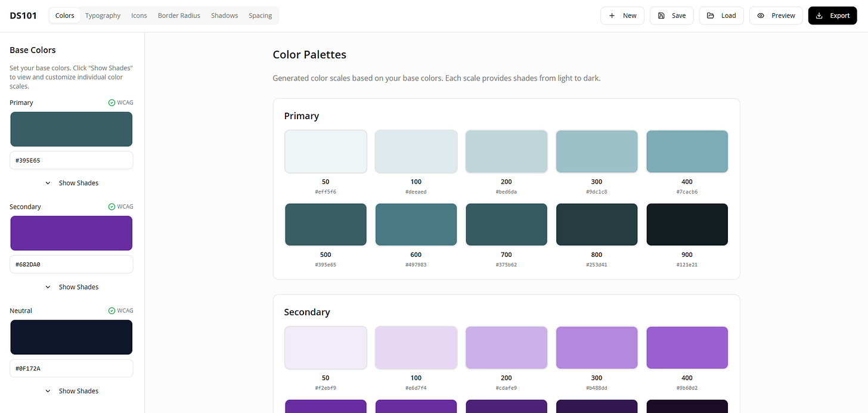Select Primary 800 swatch #253d41
Screen dimensions: 868x413
(x=597, y=225)
